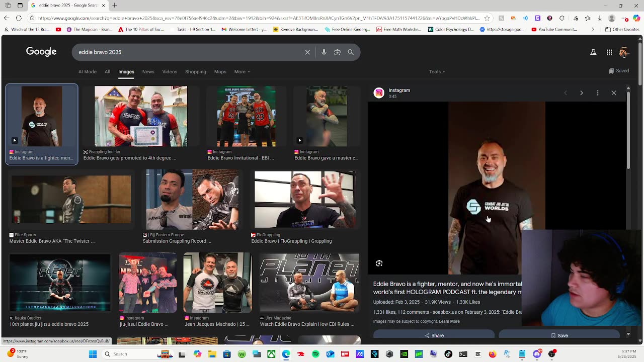Click the browser address bar

(259, 18)
